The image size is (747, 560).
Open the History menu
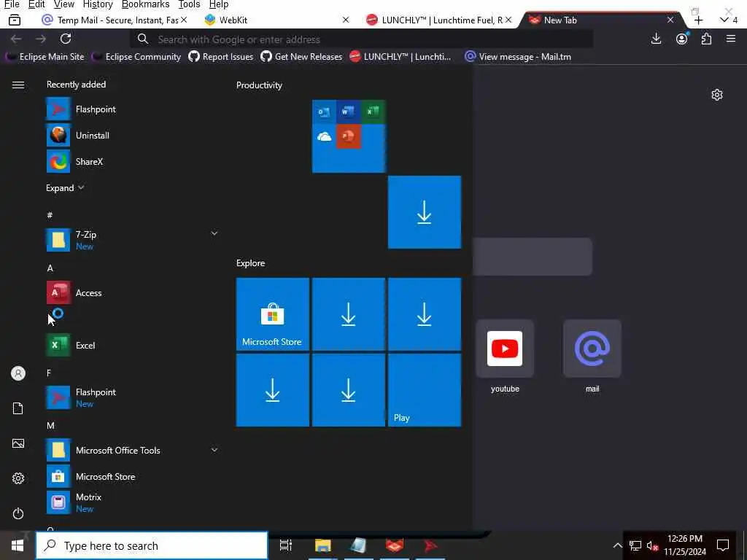98,4
